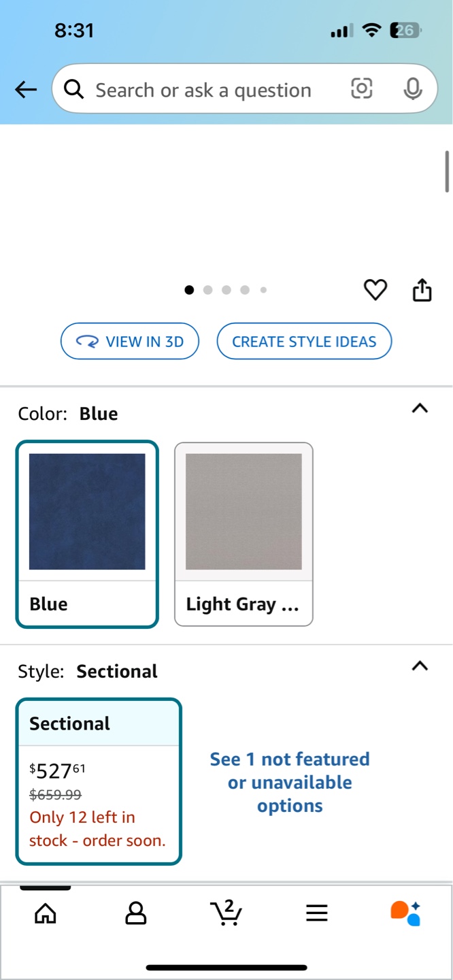Image resolution: width=453 pixels, height=980 pixels.
Task: Launch the Rufus AI assistant icon
Action: point(405,913)
